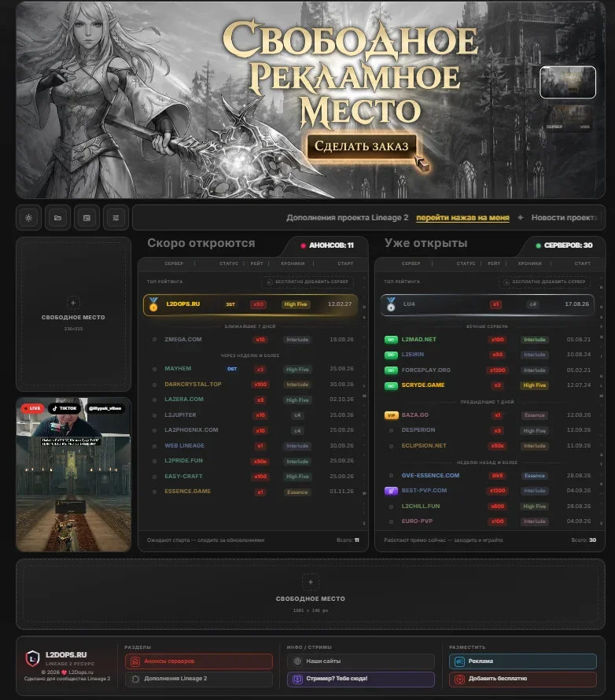Open the LU4 top-rated server row
Viewport: 615px width, 700px height.
pyautogui.click(x=488, y=304)
